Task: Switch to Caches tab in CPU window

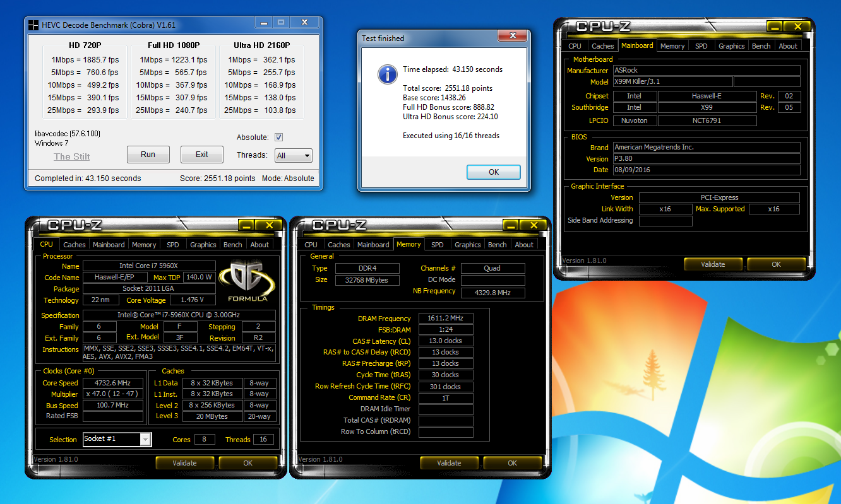Action: [75, 245]
